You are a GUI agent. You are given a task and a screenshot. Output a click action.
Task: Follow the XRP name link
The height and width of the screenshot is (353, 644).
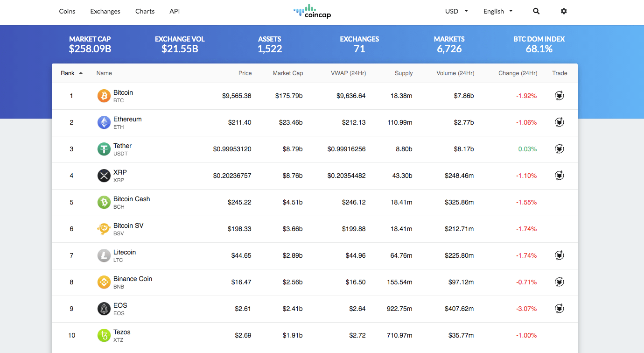[119, 172]
